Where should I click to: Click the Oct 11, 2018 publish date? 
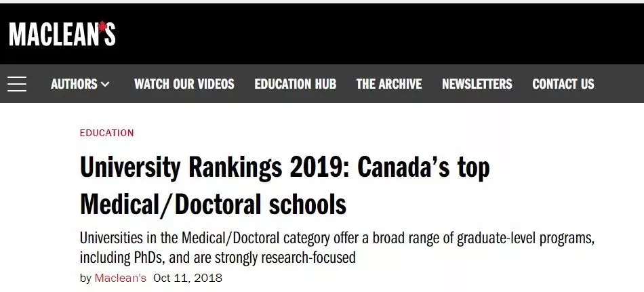tap(188, 278)
